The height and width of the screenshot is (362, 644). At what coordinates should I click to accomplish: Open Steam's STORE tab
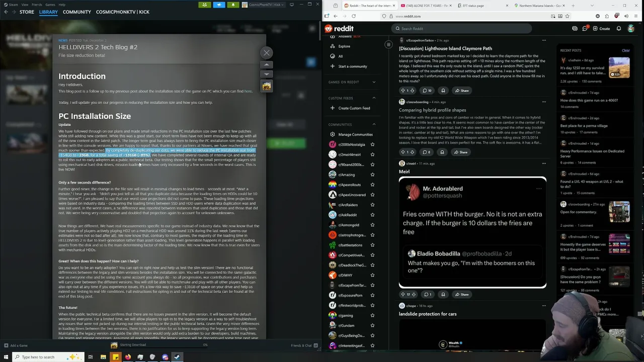click(27, 12)
